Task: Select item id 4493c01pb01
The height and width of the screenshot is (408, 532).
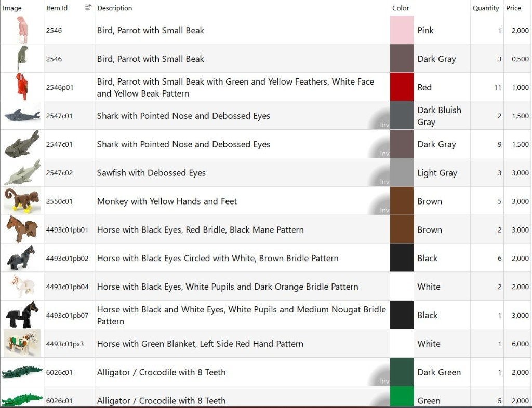Action: pyautogui.click(x=67, y=230)
